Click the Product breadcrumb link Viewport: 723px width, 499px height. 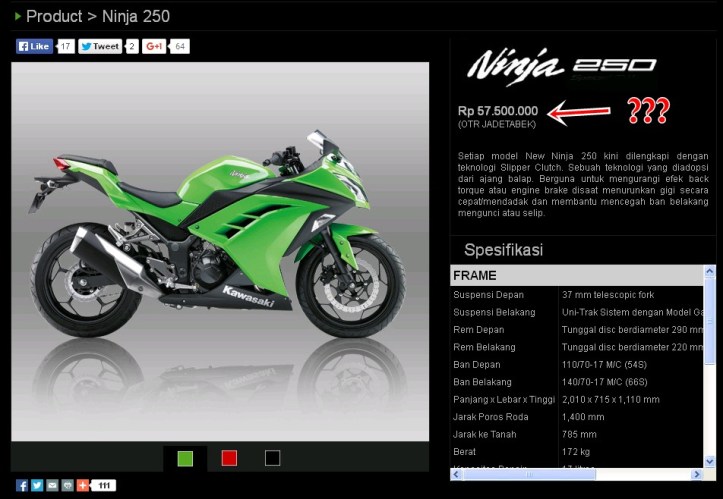54,16
